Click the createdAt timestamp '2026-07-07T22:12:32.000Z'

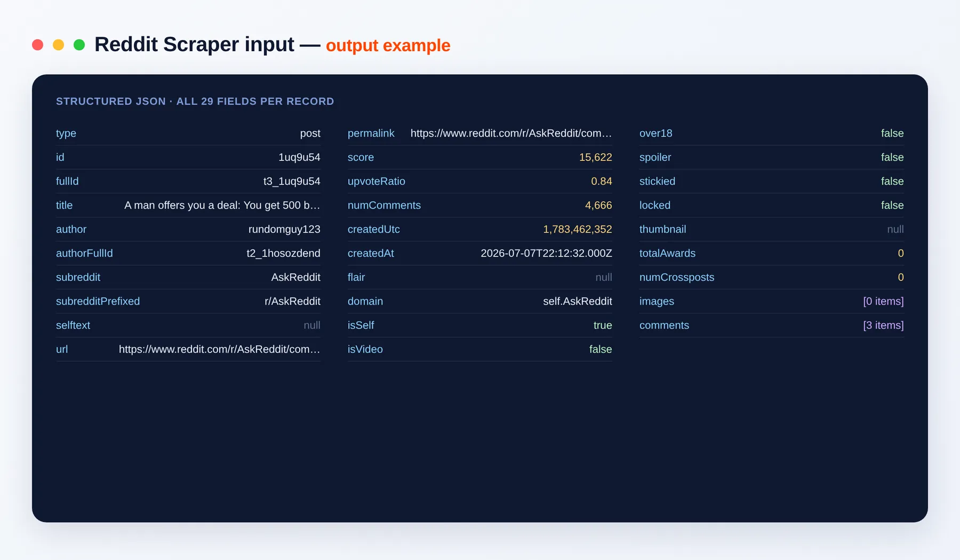(x=546, y=253)
